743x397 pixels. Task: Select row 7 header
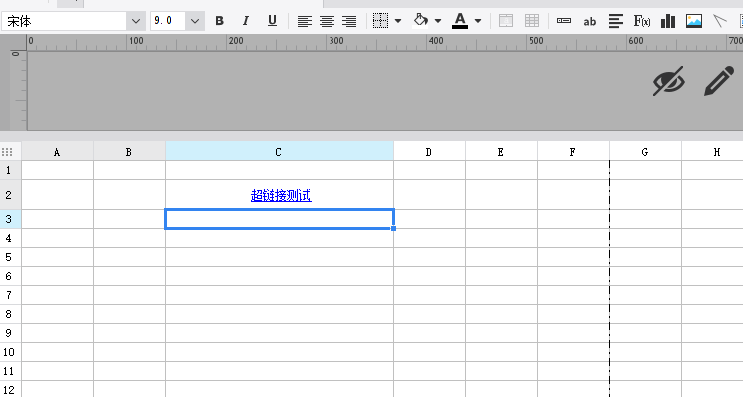10,295
